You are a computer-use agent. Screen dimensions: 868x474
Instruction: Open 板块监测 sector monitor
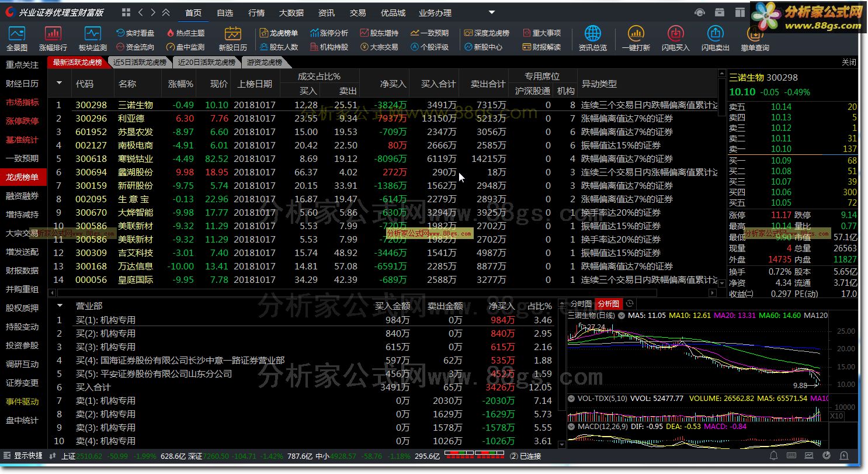tap(93, 39)
